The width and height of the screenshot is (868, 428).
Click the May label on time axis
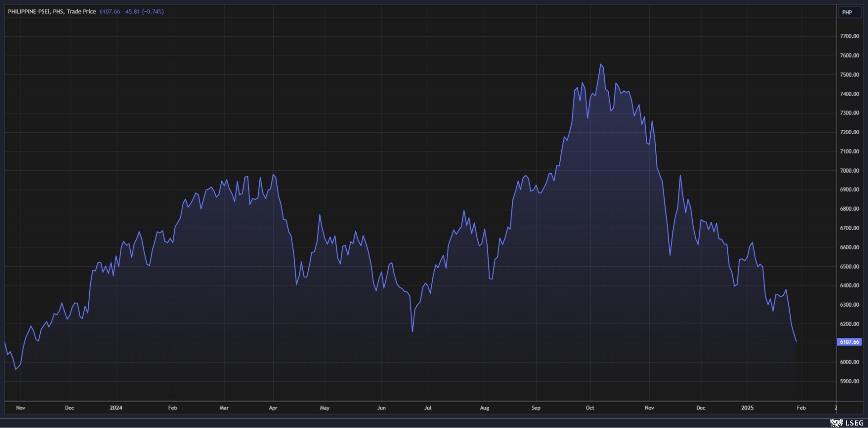pos(324,408)
